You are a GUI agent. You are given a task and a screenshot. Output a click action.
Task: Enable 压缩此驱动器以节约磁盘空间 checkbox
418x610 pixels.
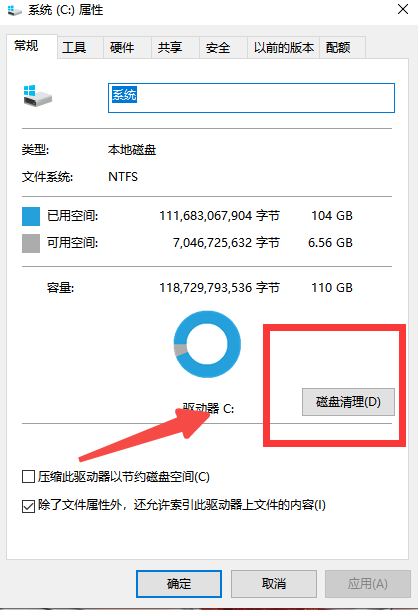click(28, 477)
